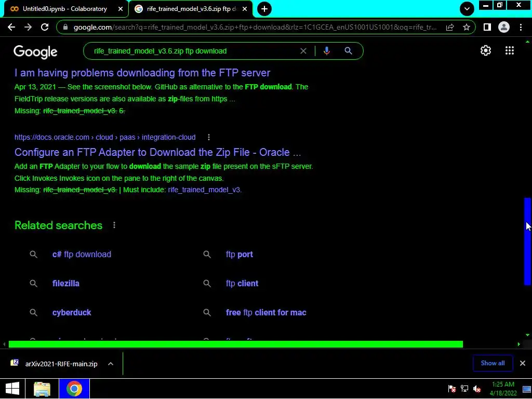Search related term 'ftp port'
The image size is (532, 399).
click(239, 254)
